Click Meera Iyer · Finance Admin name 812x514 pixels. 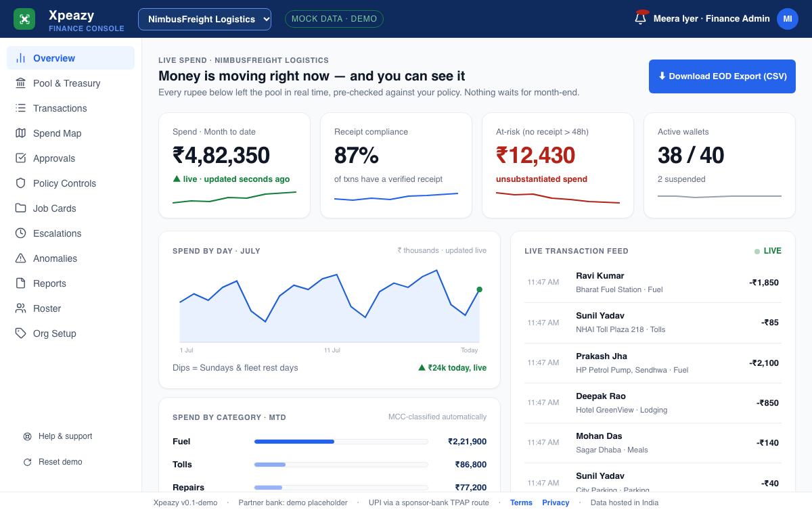[x=712, y=19]
